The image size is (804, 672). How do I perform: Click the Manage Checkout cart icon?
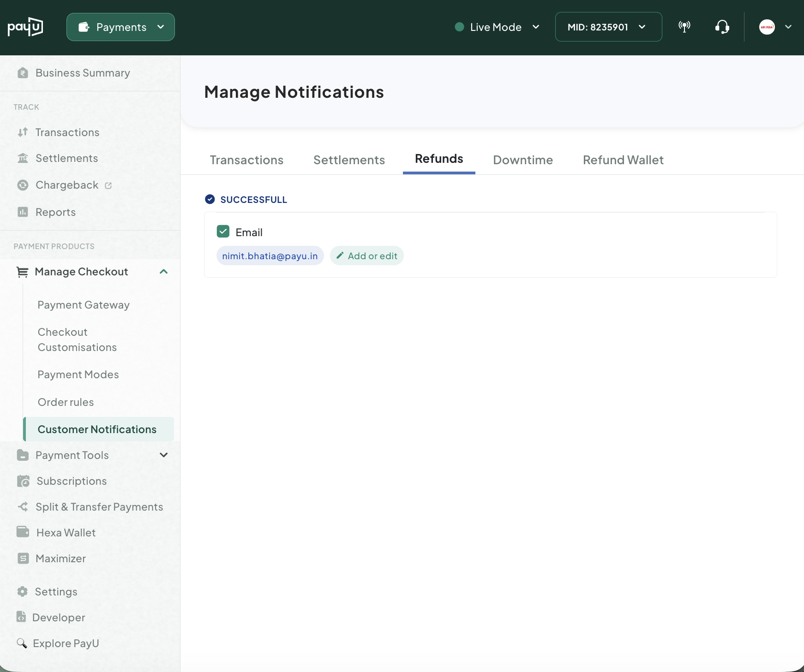[x=22, y=272]
